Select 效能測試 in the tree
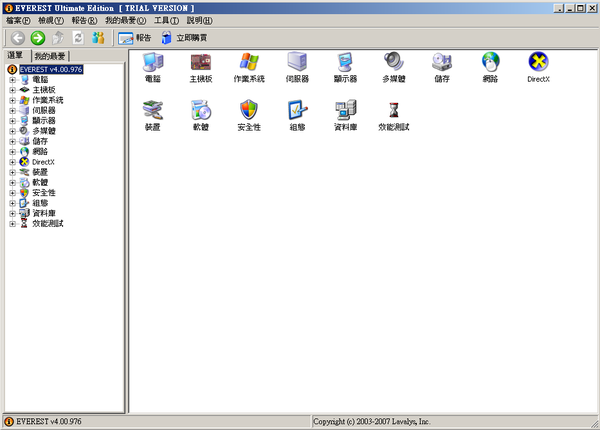 coord(48,224)
